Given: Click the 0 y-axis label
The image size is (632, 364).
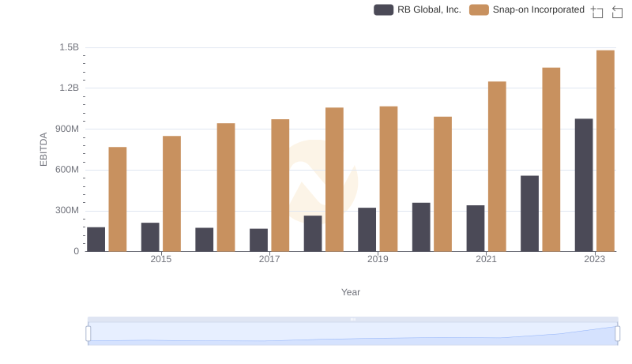Looking at the screenshot, I should click(x=76, y=251).
